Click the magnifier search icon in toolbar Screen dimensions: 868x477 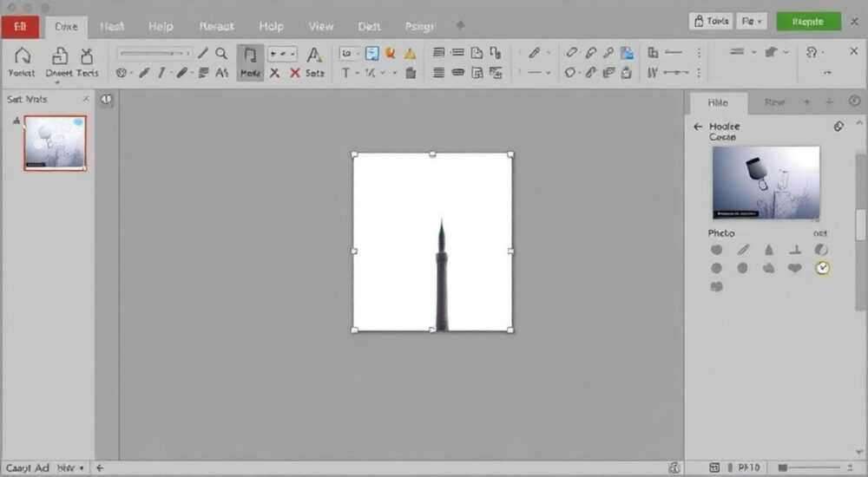pos(221,53)
